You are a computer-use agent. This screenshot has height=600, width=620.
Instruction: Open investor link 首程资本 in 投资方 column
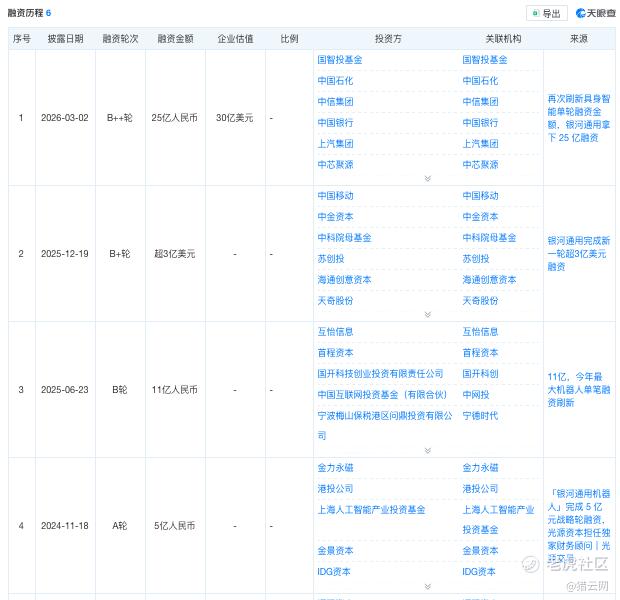(x=335, y=353)
